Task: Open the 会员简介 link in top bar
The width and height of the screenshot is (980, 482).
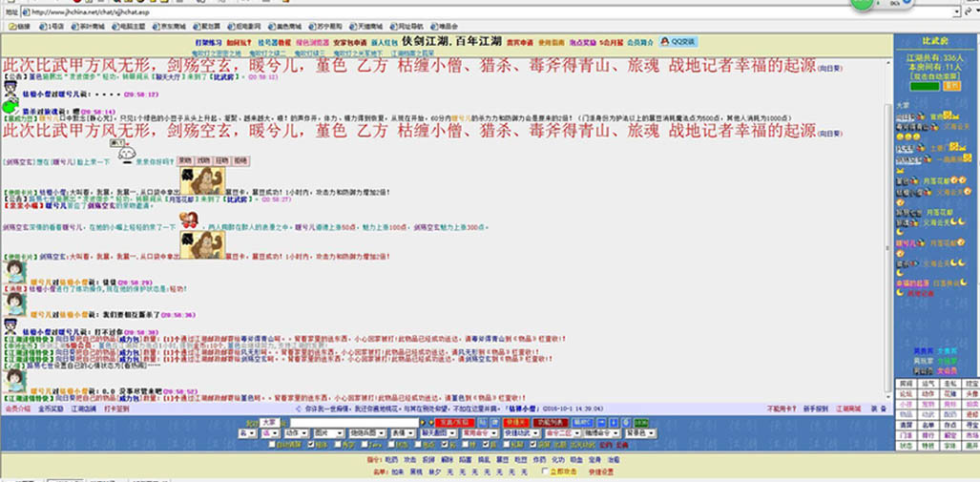Action: tap(640, 43)
